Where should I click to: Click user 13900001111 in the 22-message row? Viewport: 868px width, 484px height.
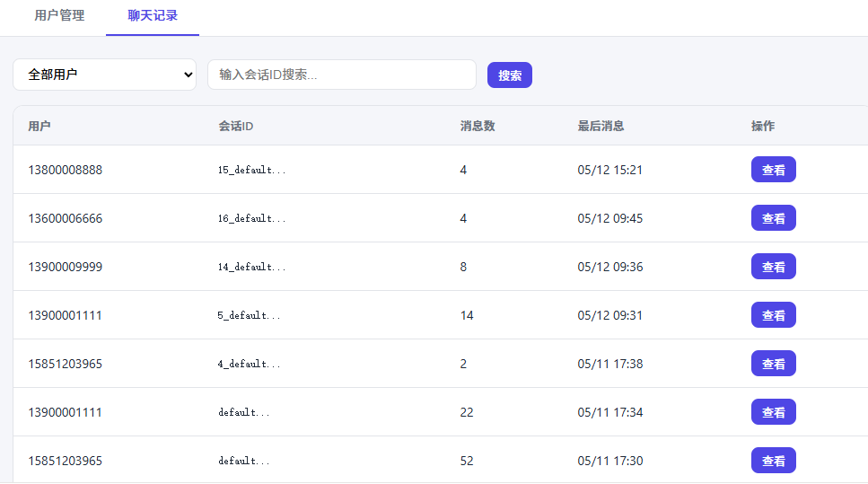[x=66, y=412]
